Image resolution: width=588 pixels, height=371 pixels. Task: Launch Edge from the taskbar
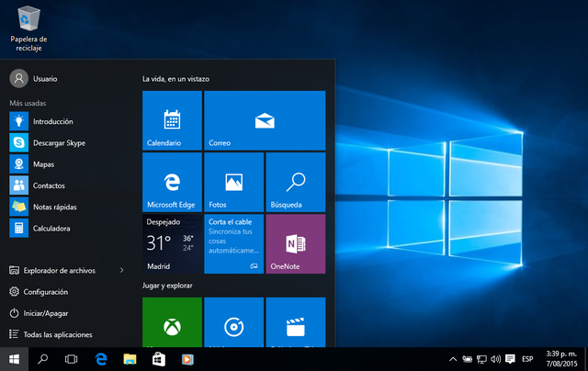[100, 359]
